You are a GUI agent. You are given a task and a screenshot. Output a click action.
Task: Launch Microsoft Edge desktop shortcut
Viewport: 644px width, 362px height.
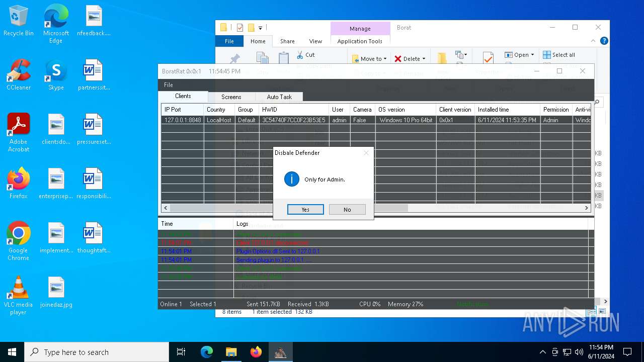(x=56, y=24)
